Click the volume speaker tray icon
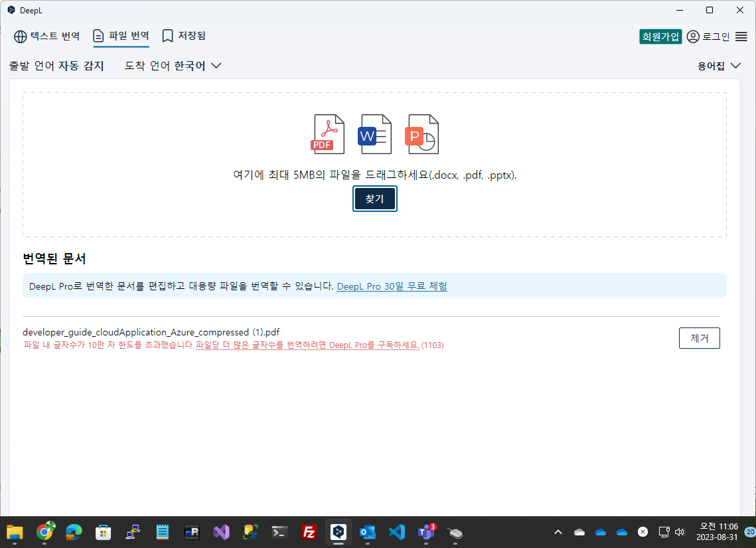Screen dimensions: 756x548 click(x=680, y=532)
